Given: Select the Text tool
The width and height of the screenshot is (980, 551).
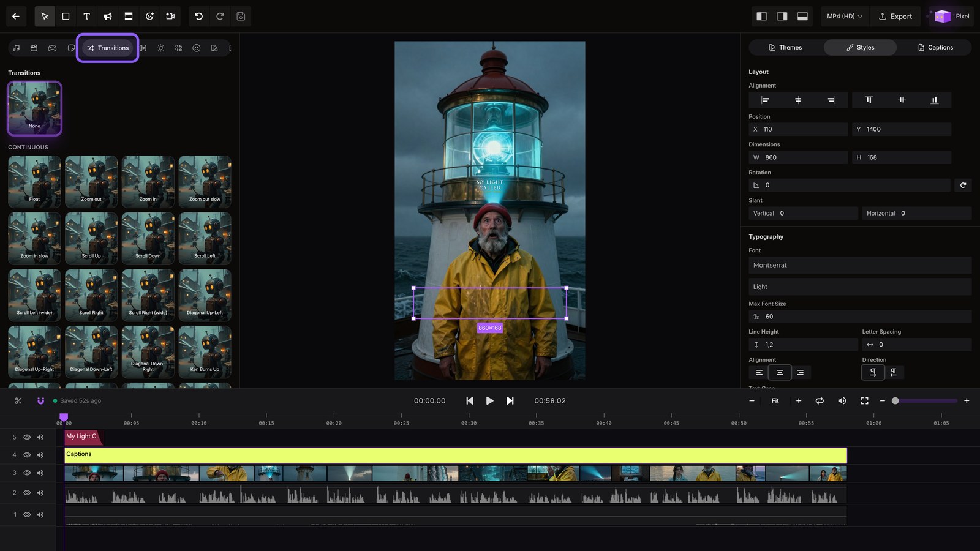Looking at the screenshot, I should (86, 17).
